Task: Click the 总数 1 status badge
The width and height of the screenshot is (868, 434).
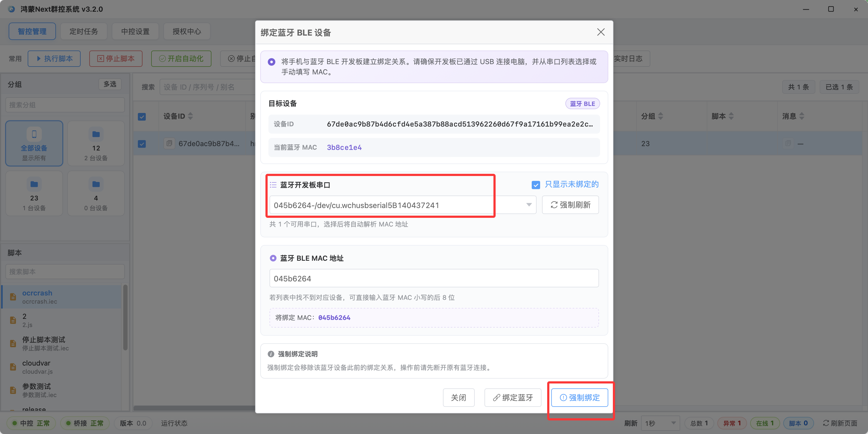Action: 699,423
